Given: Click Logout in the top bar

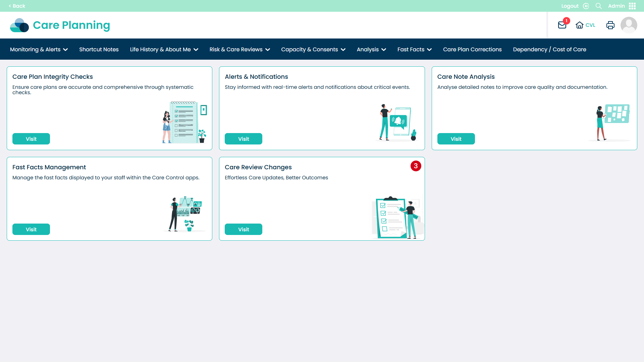Looking at the screenshot, I should click(570, 6).
